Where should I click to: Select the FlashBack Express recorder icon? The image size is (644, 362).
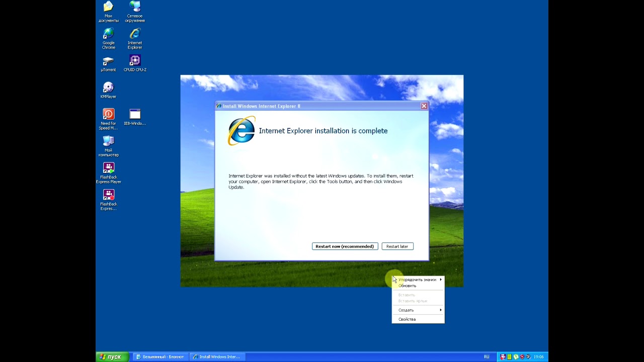pos(109,200)
